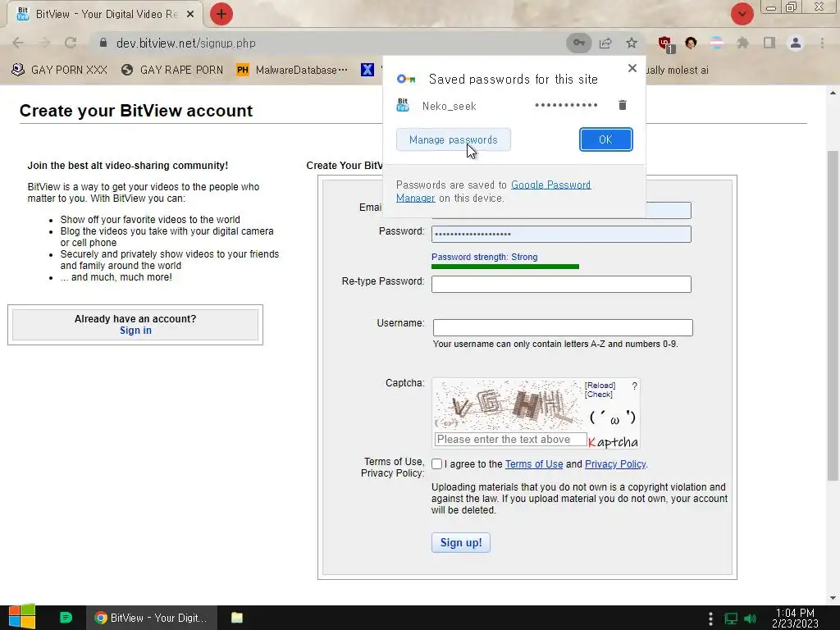Open the Privacy Policy link
The image size is (840, 630).
click(615, 464)
